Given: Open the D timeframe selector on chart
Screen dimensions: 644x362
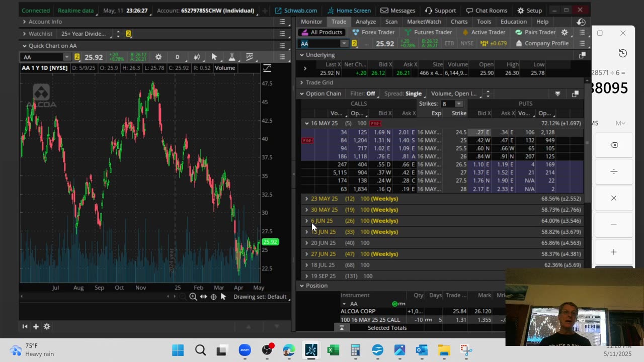Looking at the screenshot, I should coord(177,57).
